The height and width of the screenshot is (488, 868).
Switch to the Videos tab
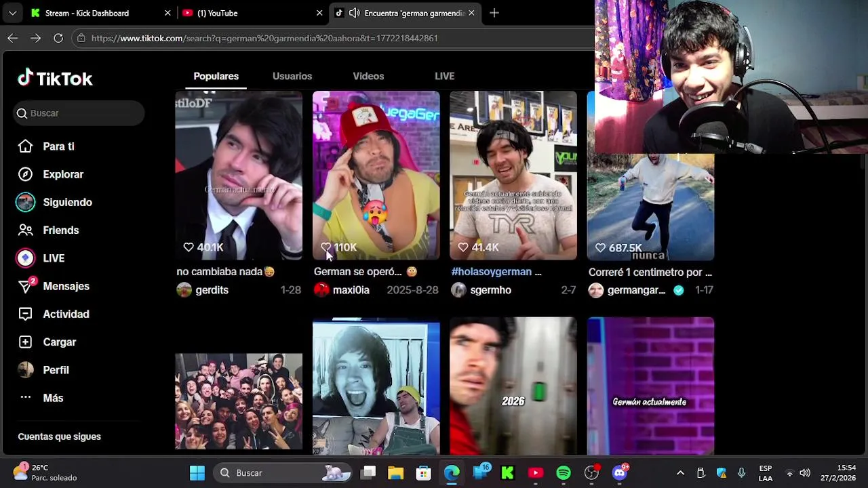368,76
